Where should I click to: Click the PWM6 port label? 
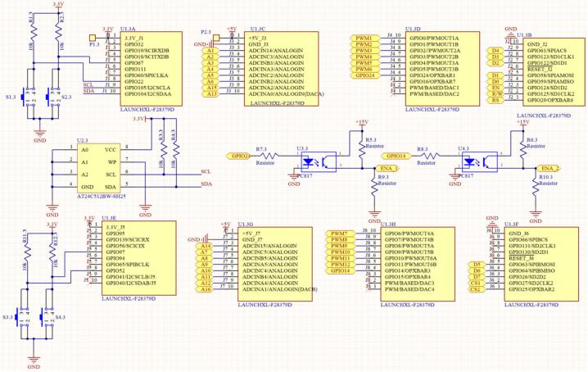click(x=364, y=70)
